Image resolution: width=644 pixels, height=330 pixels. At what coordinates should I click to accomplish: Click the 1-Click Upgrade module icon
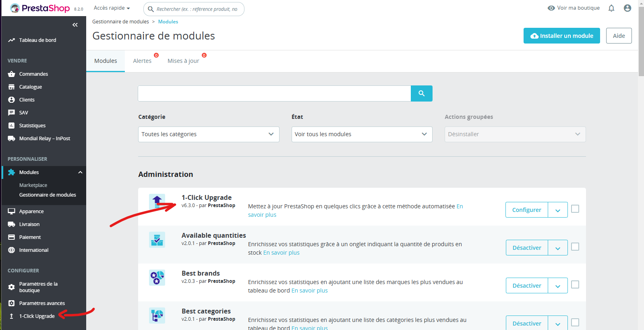pos(157,201)
